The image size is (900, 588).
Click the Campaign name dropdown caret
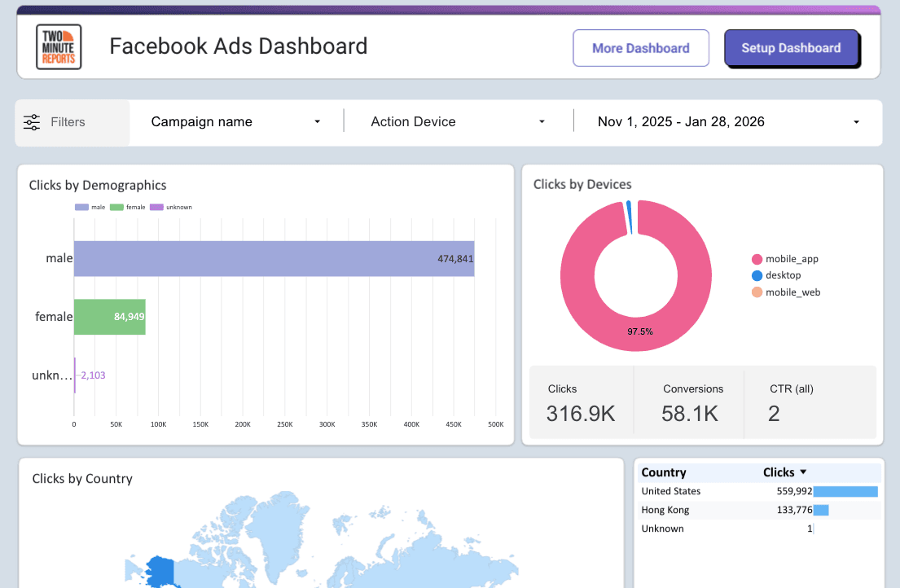318,121
